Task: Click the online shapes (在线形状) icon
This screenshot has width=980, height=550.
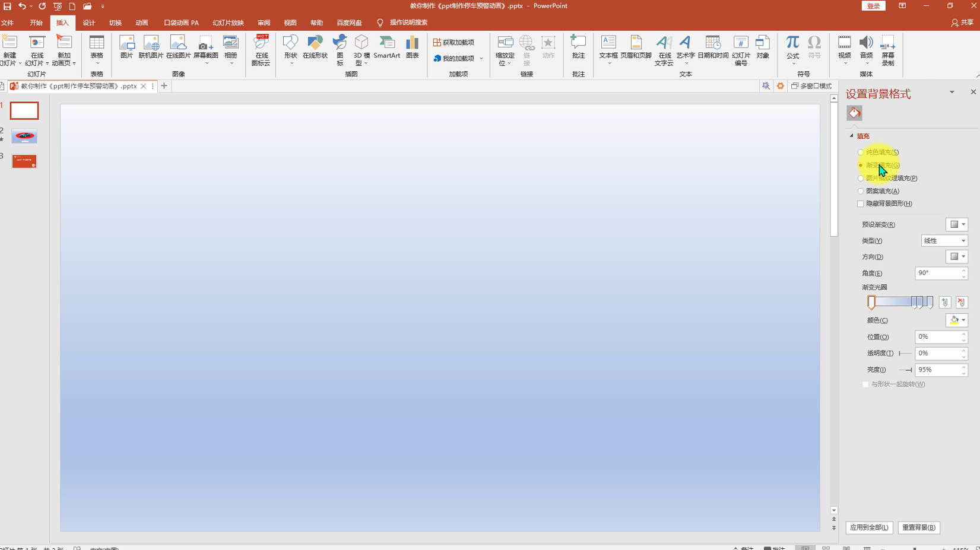Action: point(315,47)
